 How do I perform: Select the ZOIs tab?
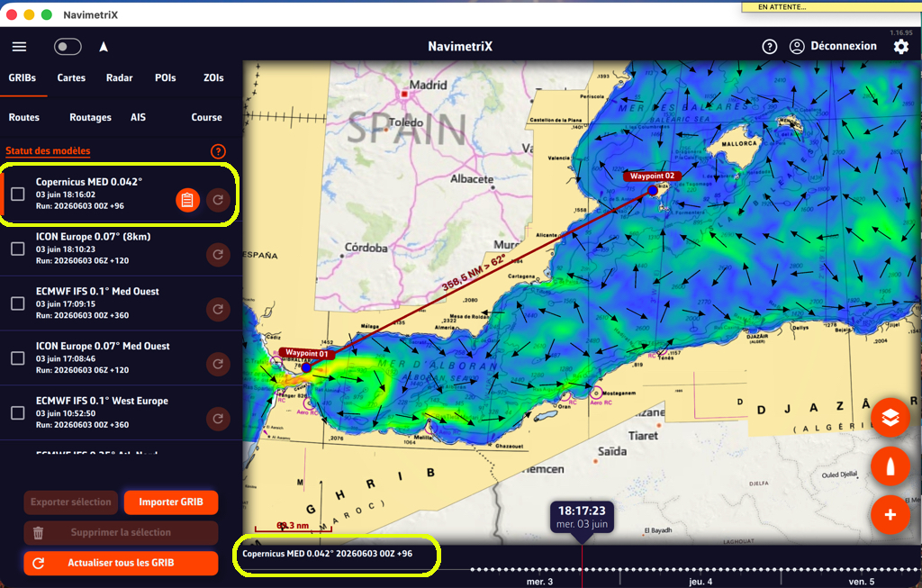point(213,77)
